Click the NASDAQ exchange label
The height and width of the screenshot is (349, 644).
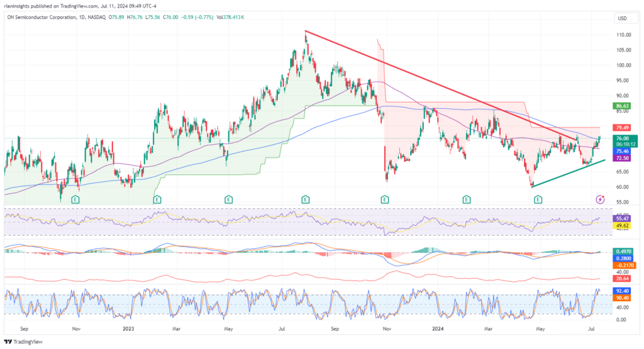pyautogui.click(x=96, y=17)
